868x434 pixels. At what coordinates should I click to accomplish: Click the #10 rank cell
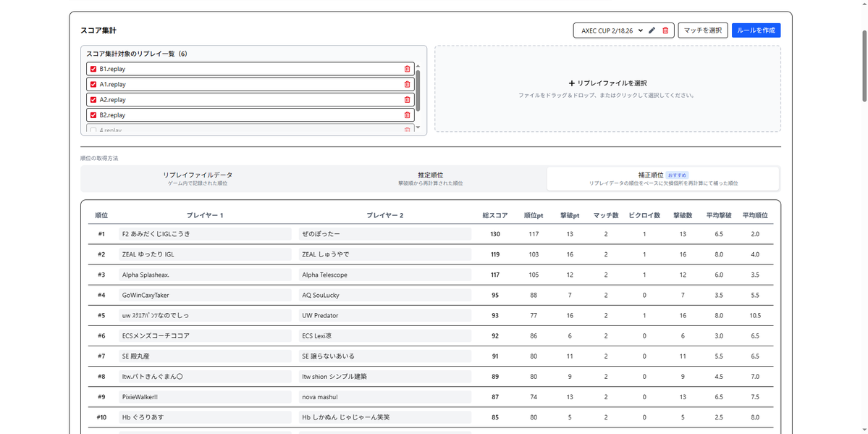pyautogui.click(x=101, y=417)
